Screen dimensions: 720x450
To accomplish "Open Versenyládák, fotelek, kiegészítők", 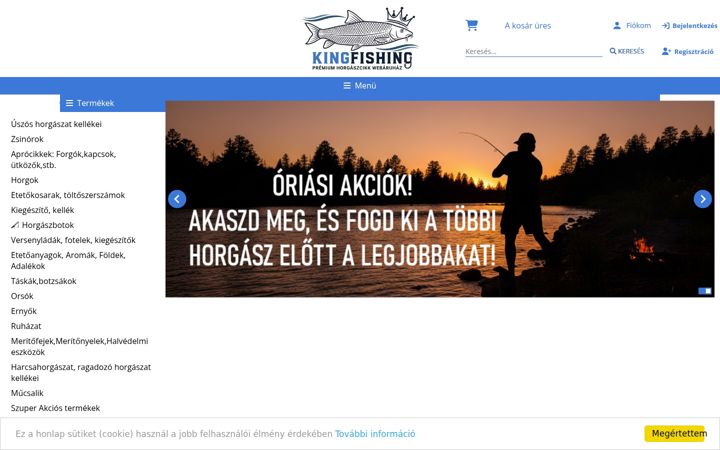I will coord(73,240).
